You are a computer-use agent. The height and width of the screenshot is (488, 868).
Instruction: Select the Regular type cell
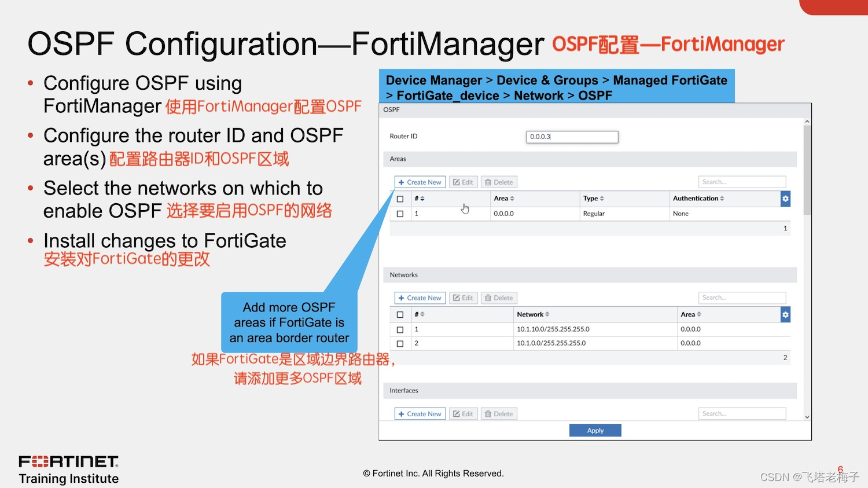coord(594,214)
